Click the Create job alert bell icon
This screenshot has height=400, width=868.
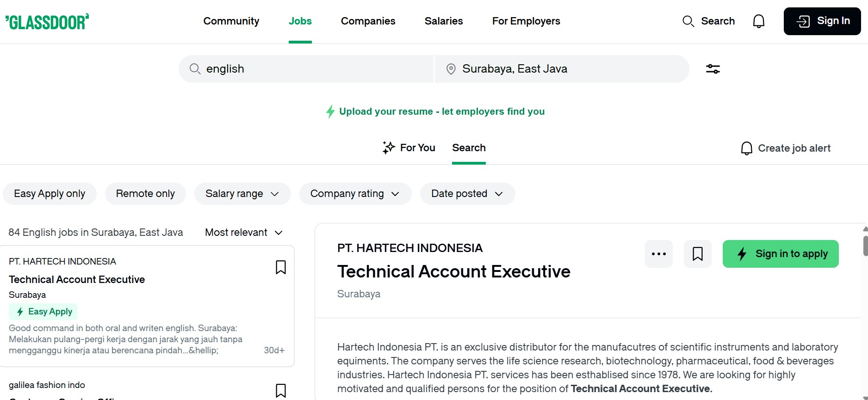(x=746, y=148)
